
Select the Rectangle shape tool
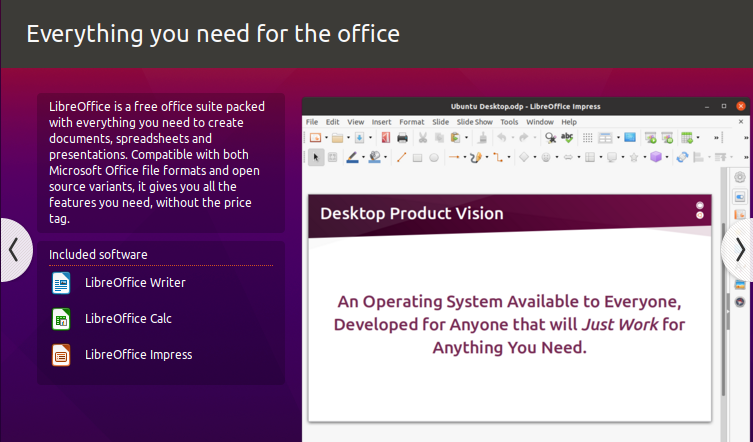417,157
